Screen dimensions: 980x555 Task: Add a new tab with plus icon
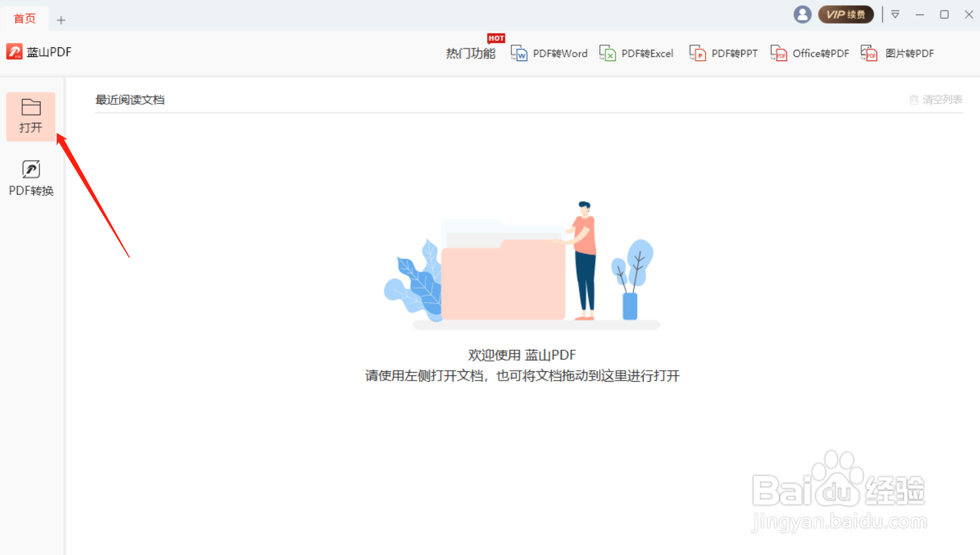(x=61, y=20)
